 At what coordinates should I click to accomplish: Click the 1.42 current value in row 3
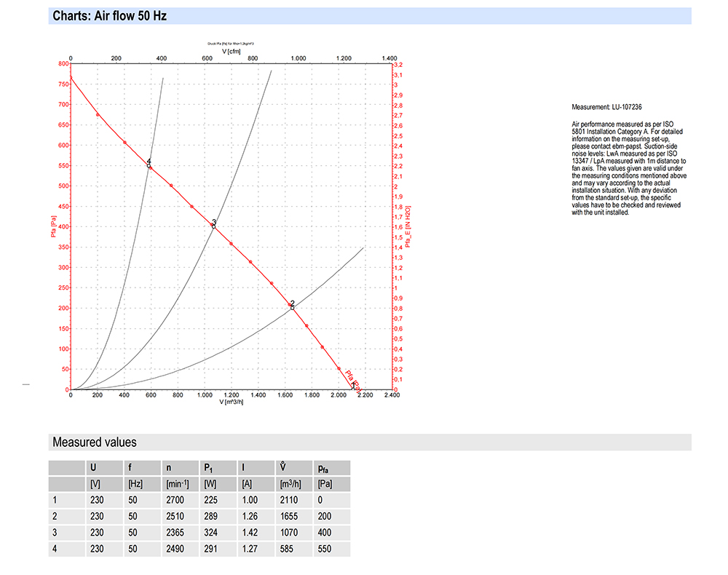pos(250,532)
